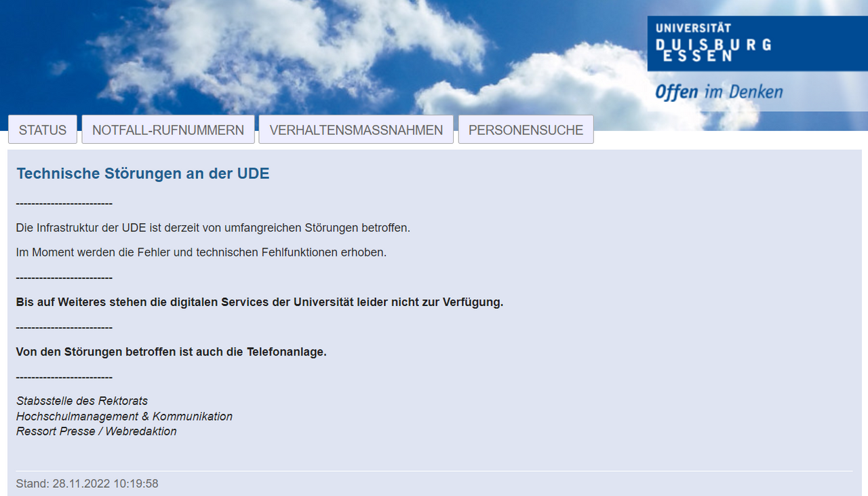Switch to the NOTFALL-RUFNUMMERN tab
This screenshot has height=496, width=868.
pos(168,130)
